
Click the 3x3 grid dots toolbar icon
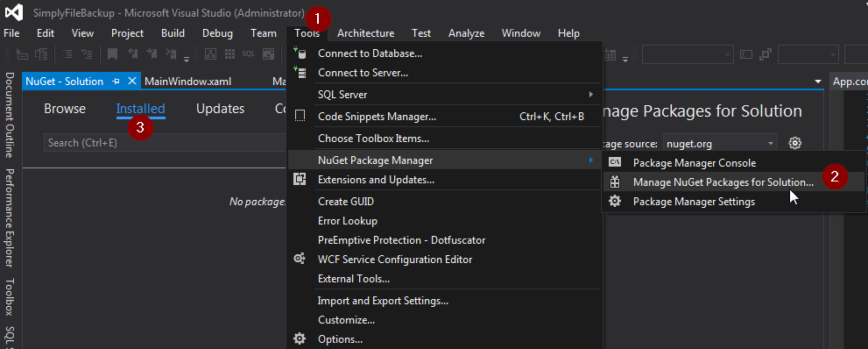click(229, 53)
